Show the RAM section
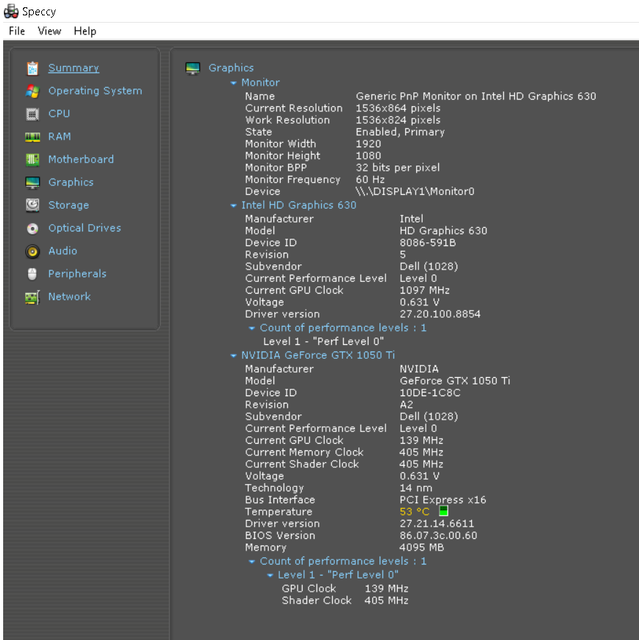 60,136
